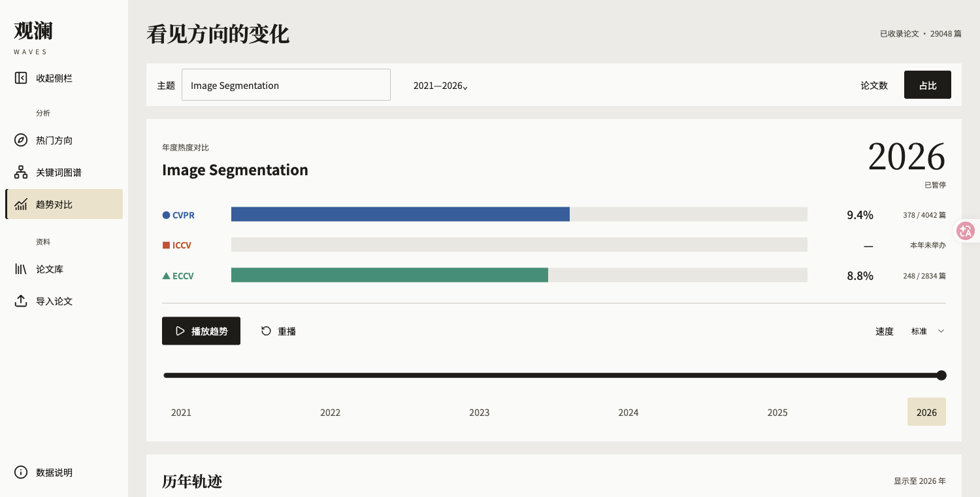This screenshot has width=980, height=497.
Task: Click the 8.8% ECCV share value
Action: click(x=860, y=276)
